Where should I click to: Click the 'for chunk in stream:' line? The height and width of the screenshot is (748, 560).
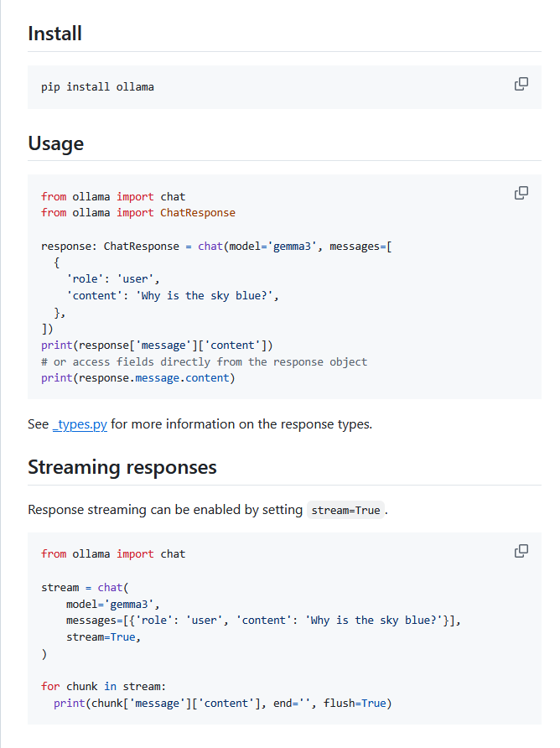point(91,686)
